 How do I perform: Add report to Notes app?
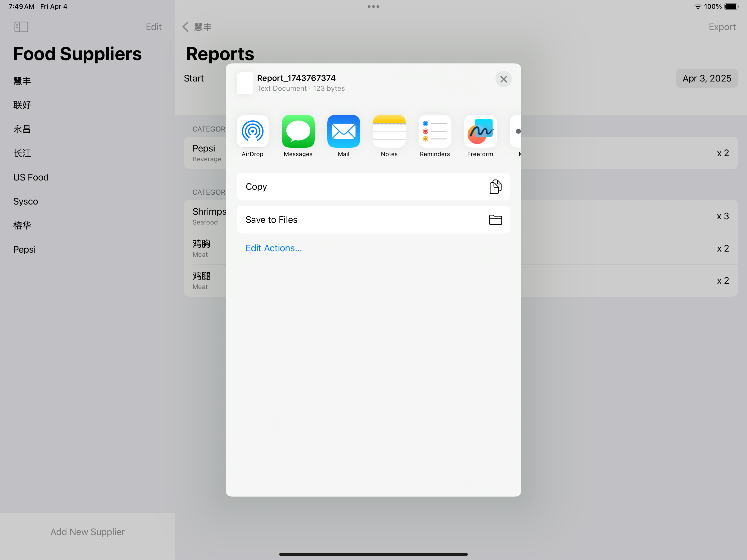click(389, 132)
